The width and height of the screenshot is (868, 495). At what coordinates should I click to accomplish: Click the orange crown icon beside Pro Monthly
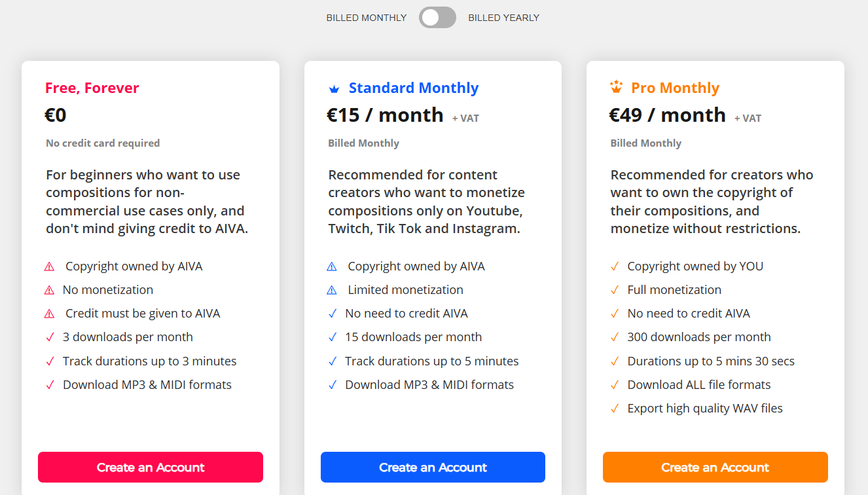click(616, 87)
